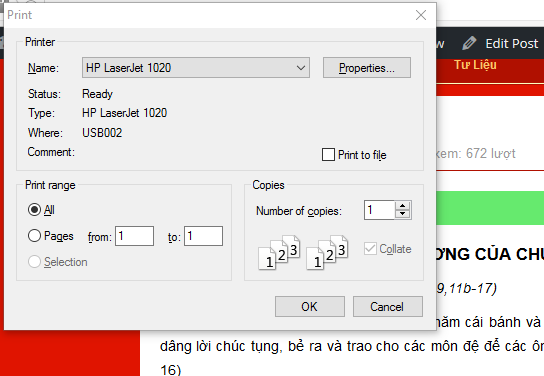Open the printer Name dropdown
Viewport: 544px width, 376px height.
(x=196, y=68)
